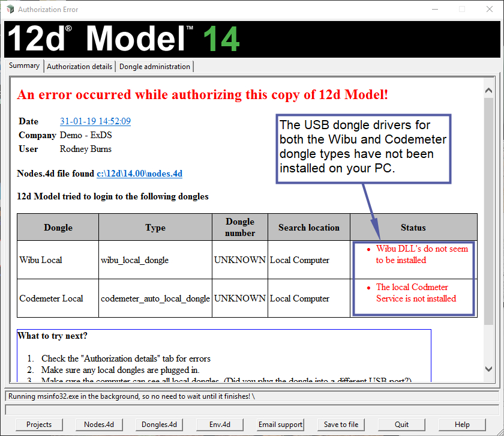Click the Dongle number column header

[240, 228]
